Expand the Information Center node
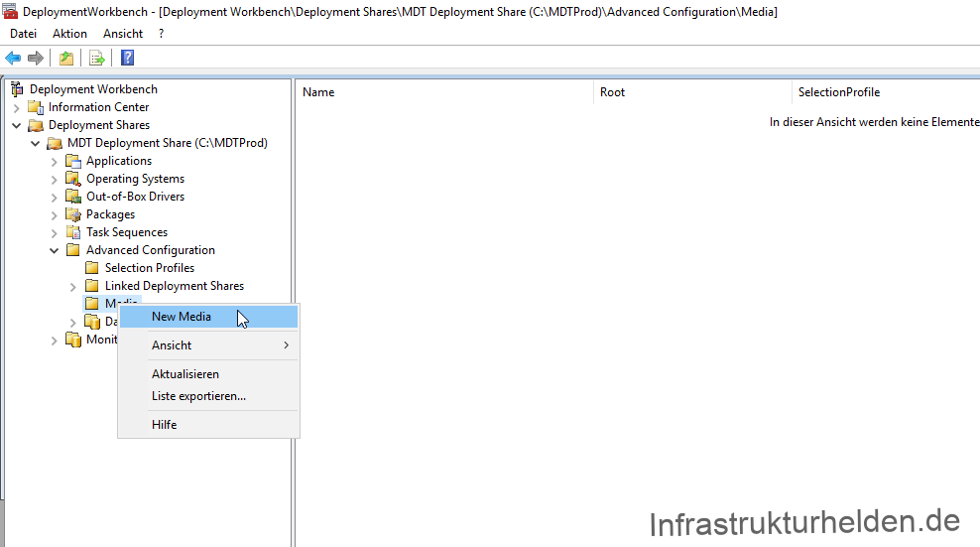The image size is (980, 547). coord(17,107)
